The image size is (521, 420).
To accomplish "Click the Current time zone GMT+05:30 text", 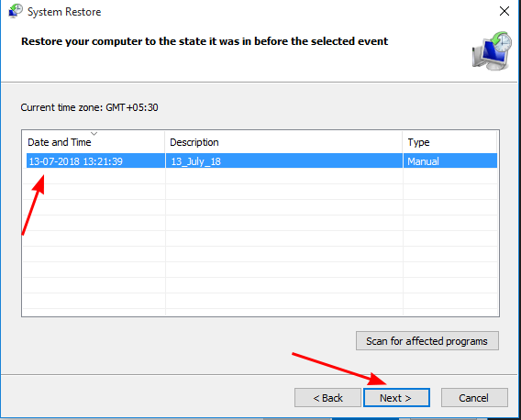I will point(89,107).
